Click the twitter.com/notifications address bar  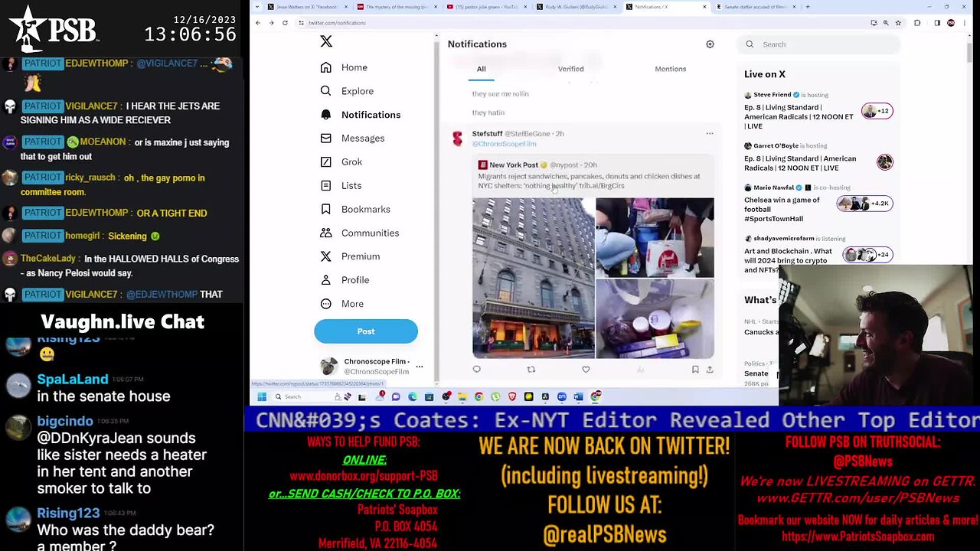pos(582,23)
